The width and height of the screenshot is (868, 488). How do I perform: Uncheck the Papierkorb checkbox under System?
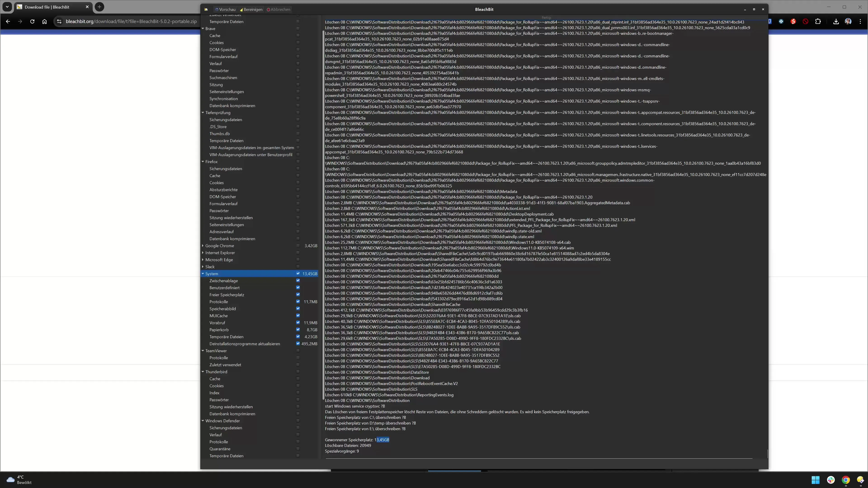click(298, 330)
